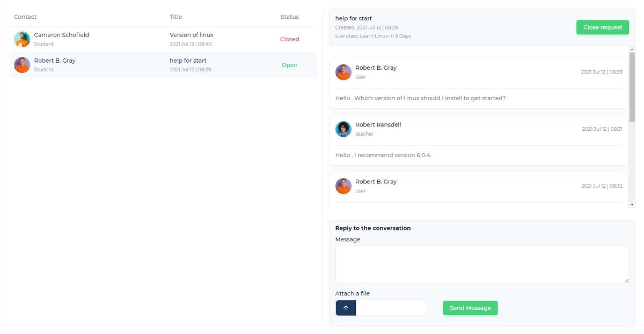
Task: Select Cameron Schofield's name in the list
Action: pos(61,35)
